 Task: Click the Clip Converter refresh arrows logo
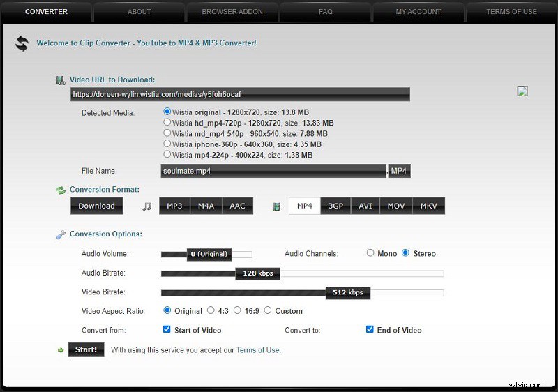[x=22, y=43]
